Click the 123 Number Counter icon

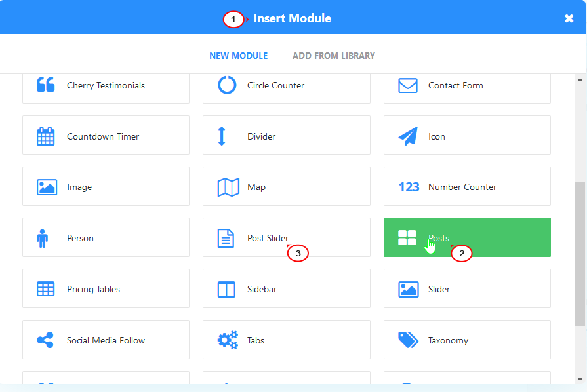[x=409, y=187]
